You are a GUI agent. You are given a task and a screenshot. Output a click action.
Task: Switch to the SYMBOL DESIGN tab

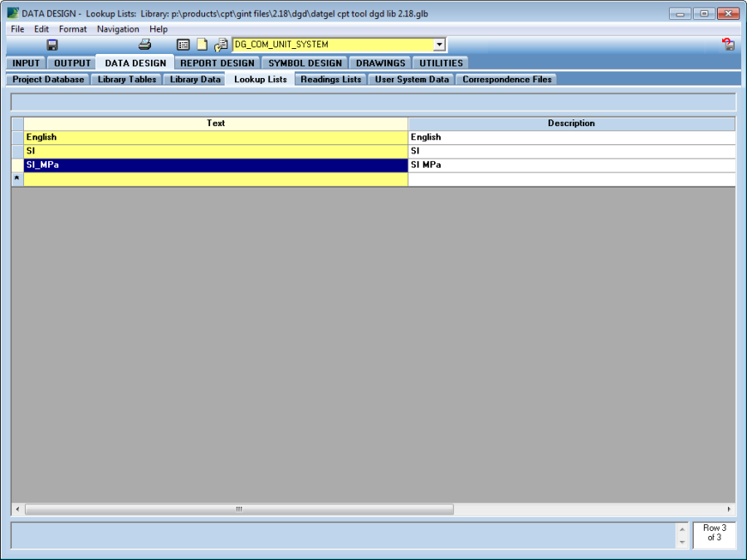(305, 63)
